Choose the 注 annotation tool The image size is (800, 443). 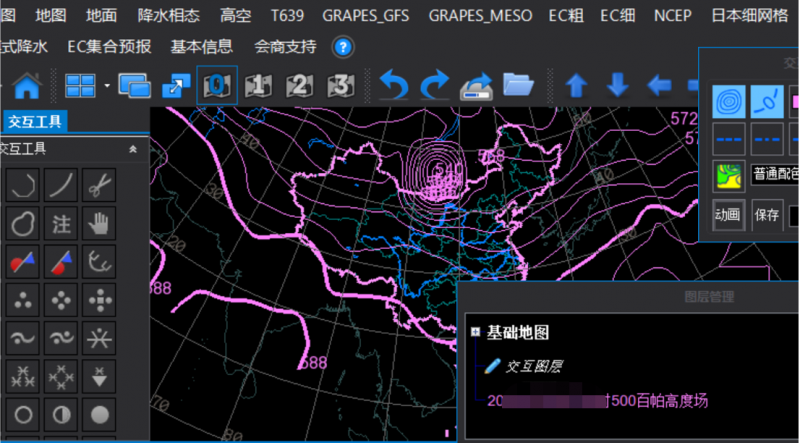(x=62, y=222)
